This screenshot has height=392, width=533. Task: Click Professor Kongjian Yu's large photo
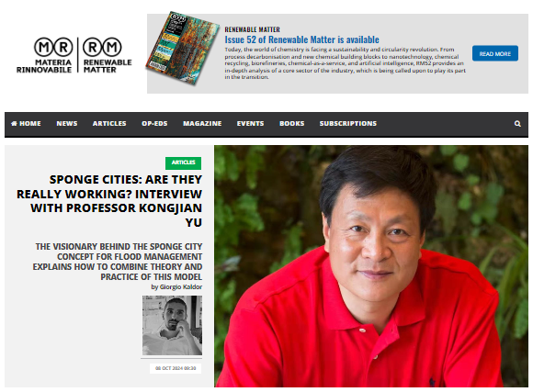tap(371, 266)
